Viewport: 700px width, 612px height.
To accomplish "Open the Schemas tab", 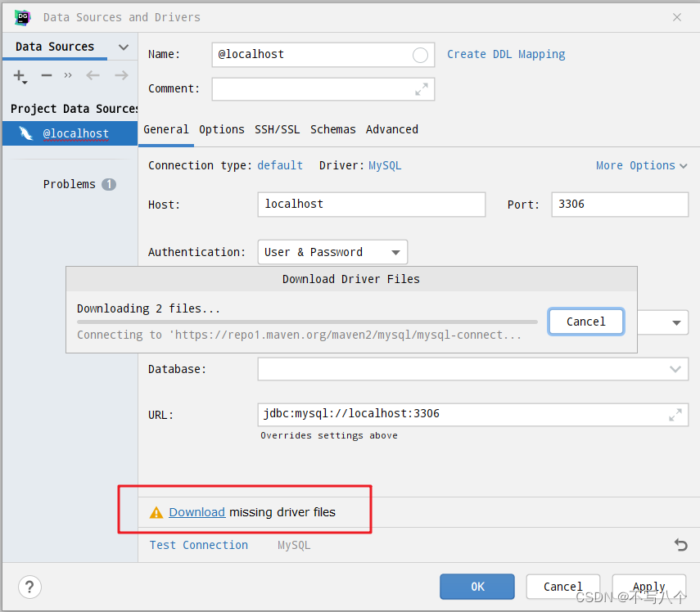I will tap(333, 130).
